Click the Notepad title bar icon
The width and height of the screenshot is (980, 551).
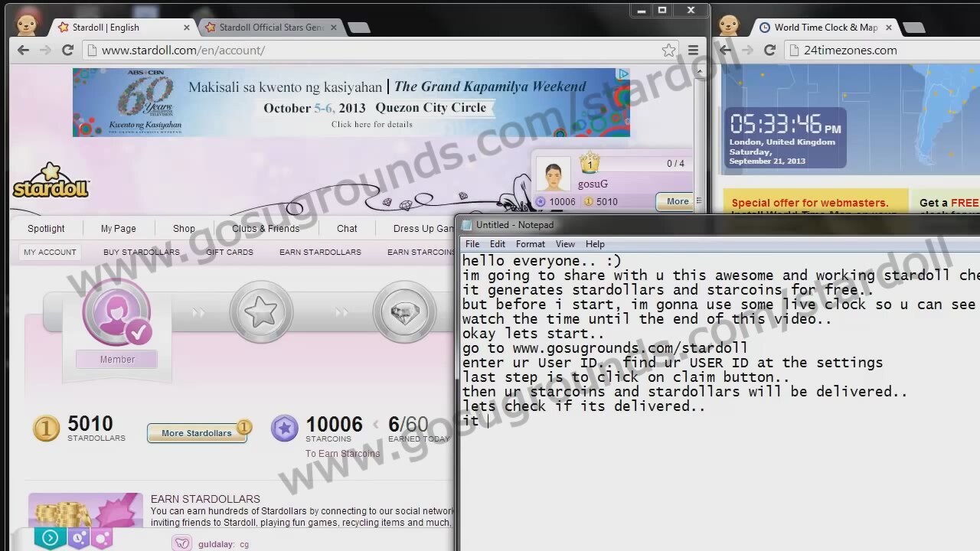tap(467, 225)
